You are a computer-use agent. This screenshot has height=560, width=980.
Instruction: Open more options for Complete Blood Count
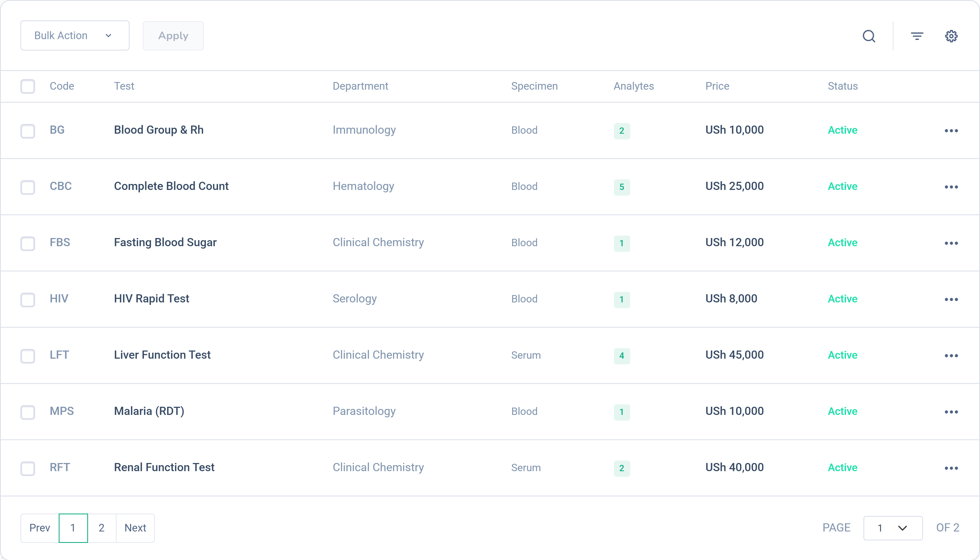click(x=951, y=187)
